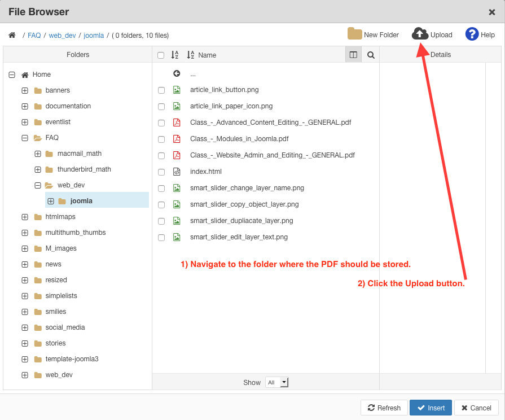Select the thunderbird_math folder
The height and width of the screenshot is (420, 505).
pyautogui.click(x=84, y=169)
